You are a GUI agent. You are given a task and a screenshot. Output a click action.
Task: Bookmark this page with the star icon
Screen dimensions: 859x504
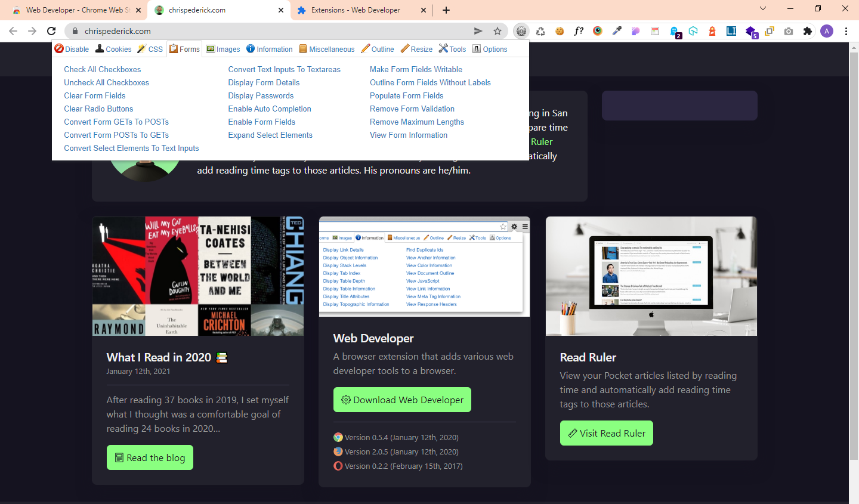498,31
